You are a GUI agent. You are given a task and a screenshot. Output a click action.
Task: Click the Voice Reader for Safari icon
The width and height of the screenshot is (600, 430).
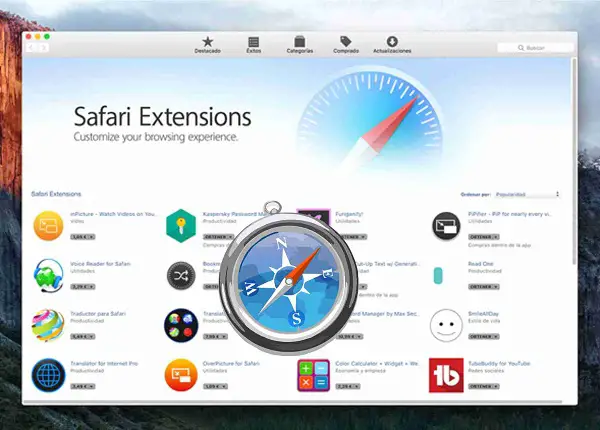[x=48, y=275]
